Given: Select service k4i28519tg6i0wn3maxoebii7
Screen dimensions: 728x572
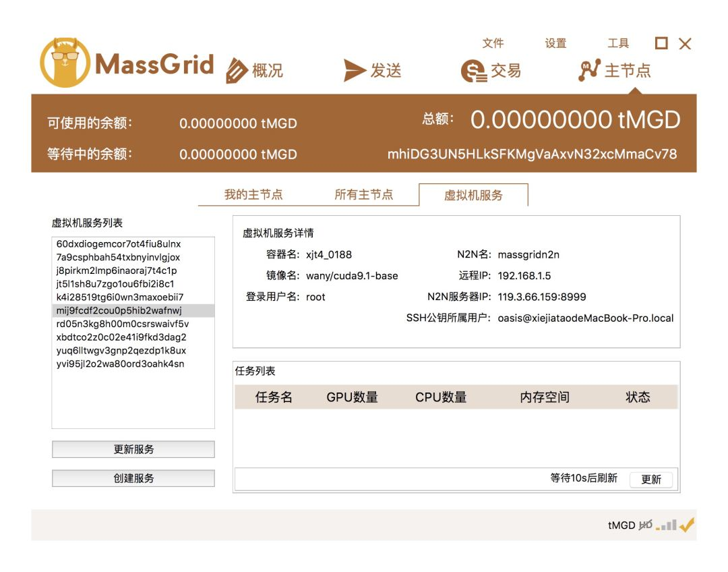Looking at the screenshot, I should pyautogui.click(x=133, y=297).
